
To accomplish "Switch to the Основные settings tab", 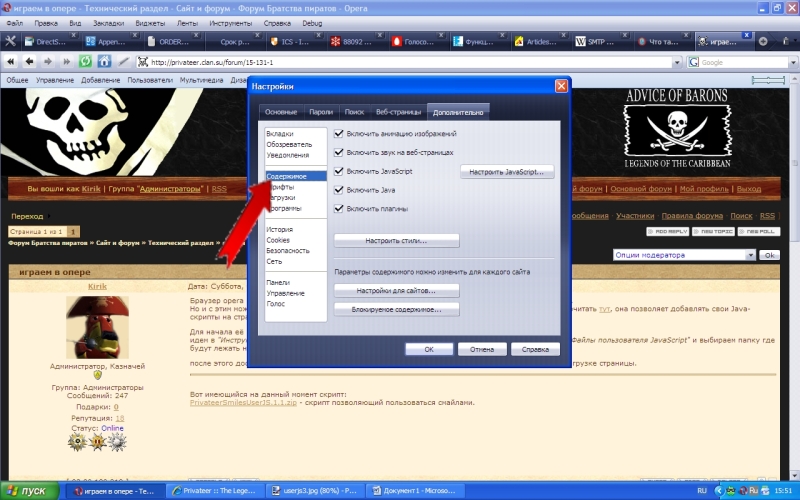I will (281, 112).
